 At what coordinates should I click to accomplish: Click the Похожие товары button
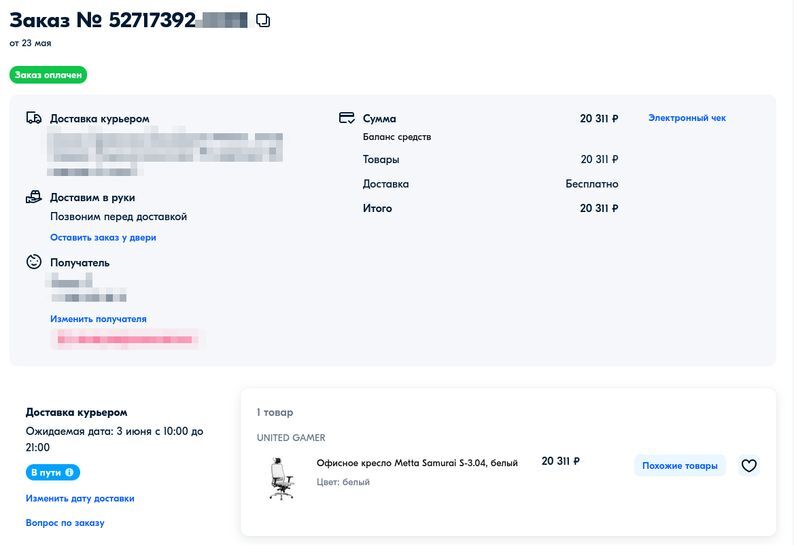(x=680, y=465)
